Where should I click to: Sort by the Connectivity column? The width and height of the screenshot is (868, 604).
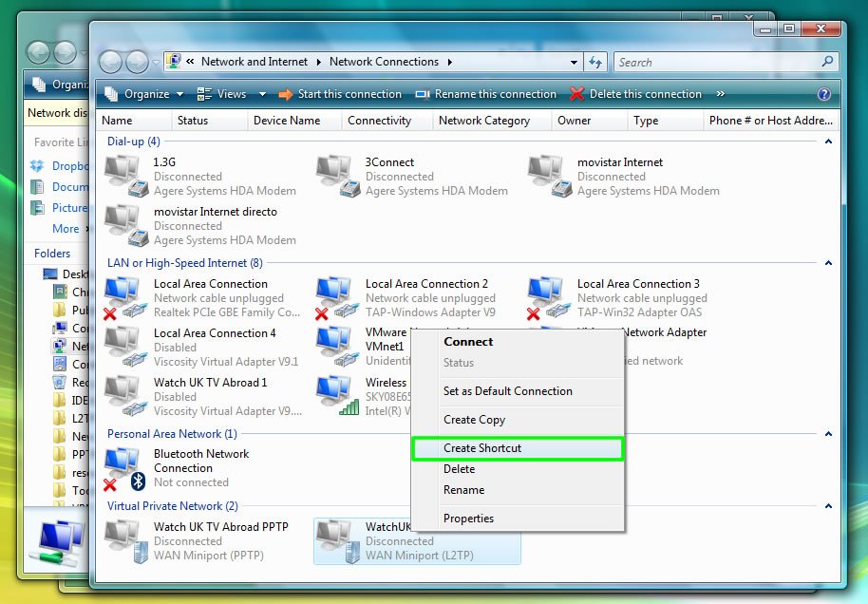point(387,121)
